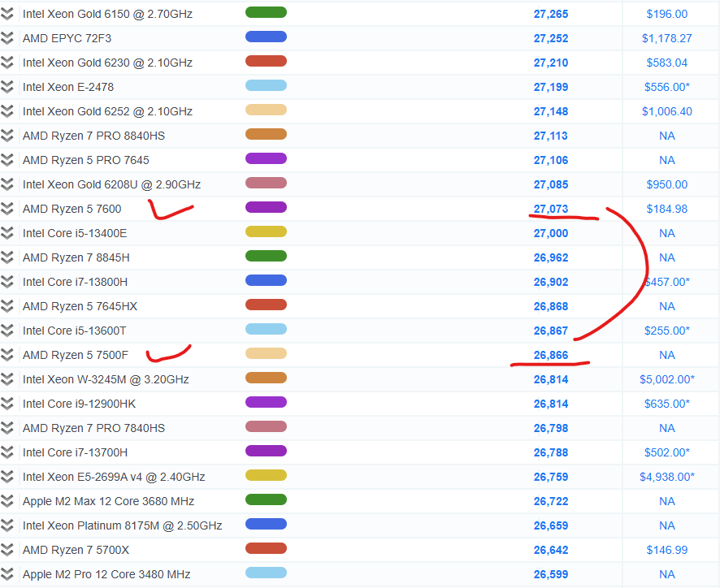Expand details for AMD EPYC 72F3

coord(7,38)
